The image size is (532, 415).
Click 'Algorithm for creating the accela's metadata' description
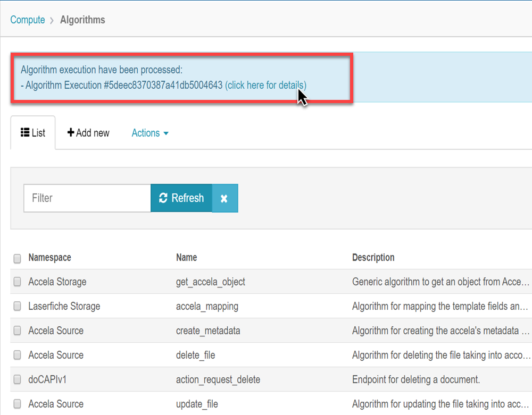pyautogui.click(x=440, y=331)
